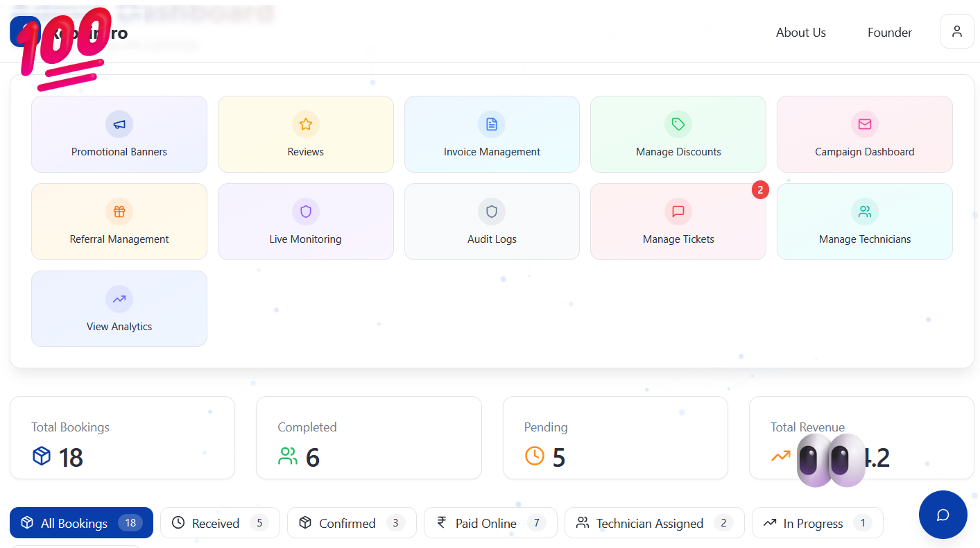The image size is (980, 548).
Task: Open the Manage Discounts tag icon
Action: click(678, 123)
